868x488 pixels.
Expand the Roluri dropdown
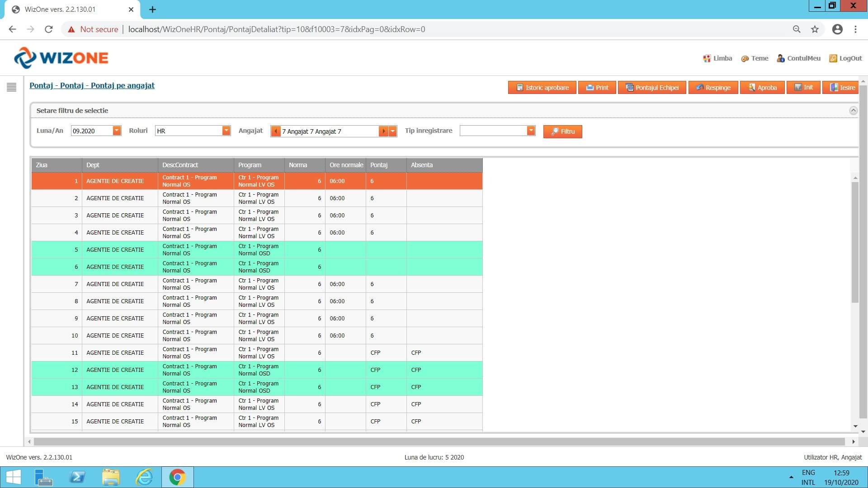pos(226,131)
